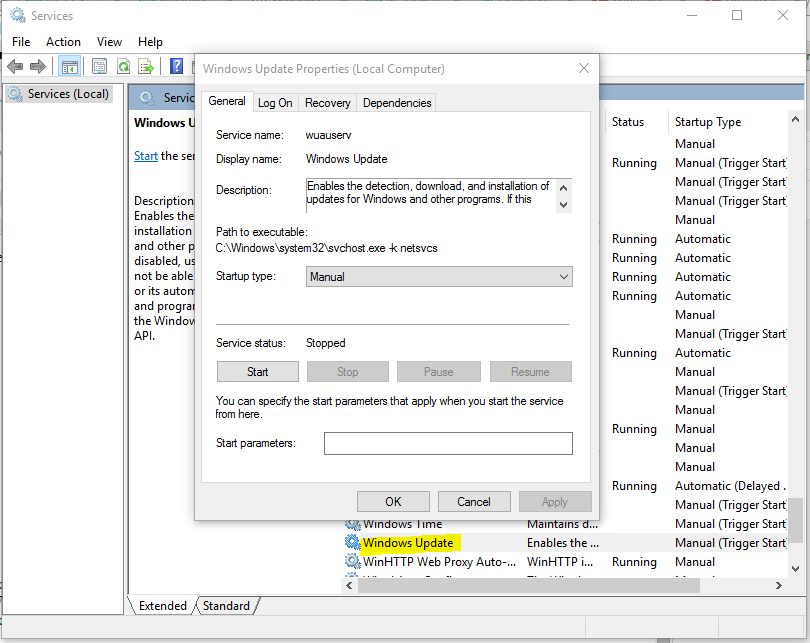Click the Forward arrow toolbar icon
The image size is (810, 643).
point(38,66)
